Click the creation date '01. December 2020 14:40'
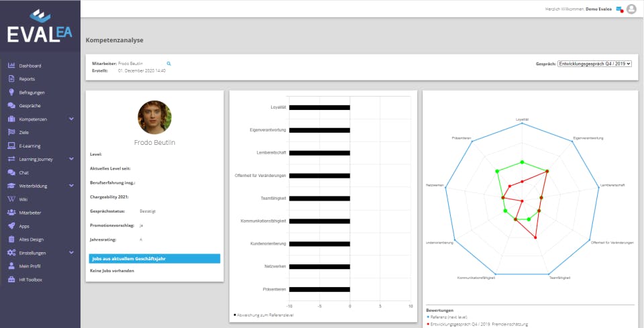The height and width of the screenshot is (328, 644). point(142,70)
